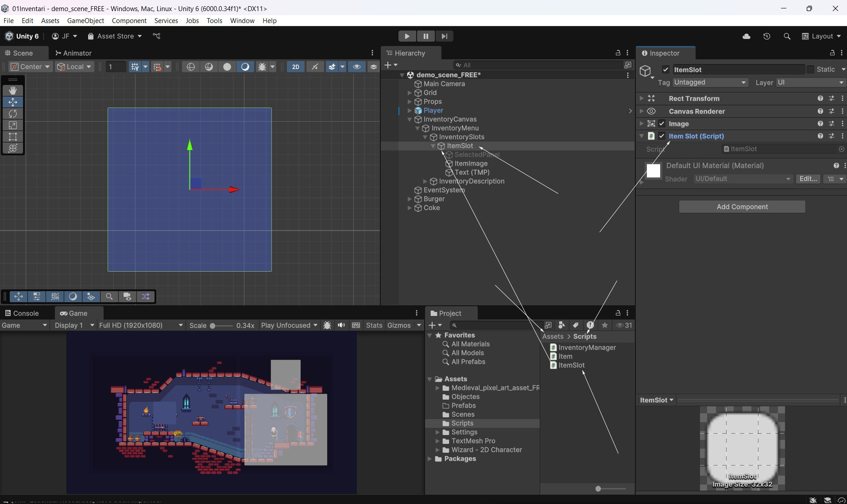The height and width of the screenshot is (504, 847).
Task: Click the Edit... shader button
Action: [808, 179]
